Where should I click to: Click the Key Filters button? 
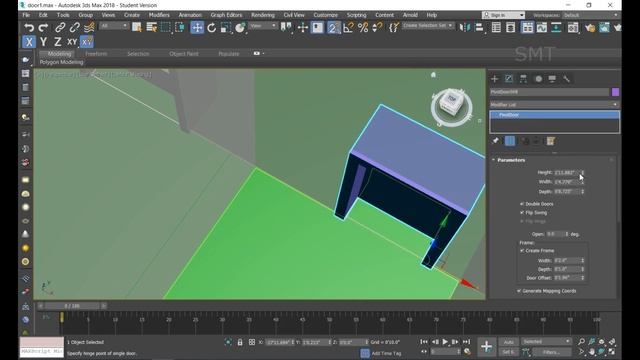tap(551, 352)
